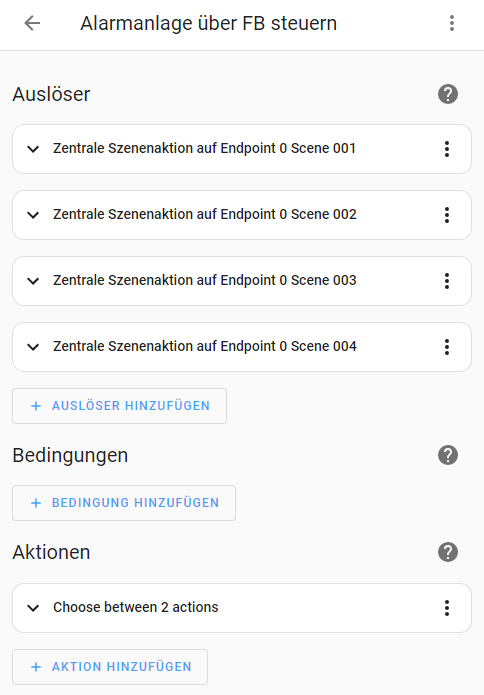The image size is (484, 695).
Task: Open options menu for Scene 001 trigger
Action: (447, 149)
